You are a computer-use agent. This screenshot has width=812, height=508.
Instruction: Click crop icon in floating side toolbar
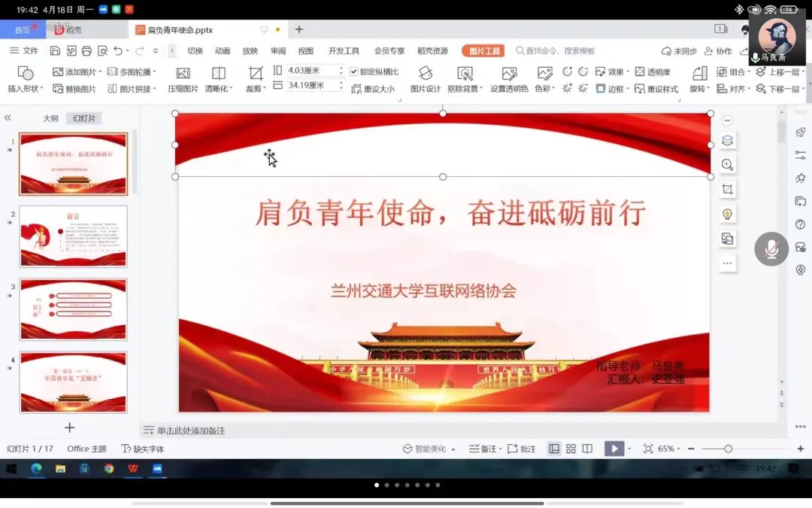pos(728,189)
